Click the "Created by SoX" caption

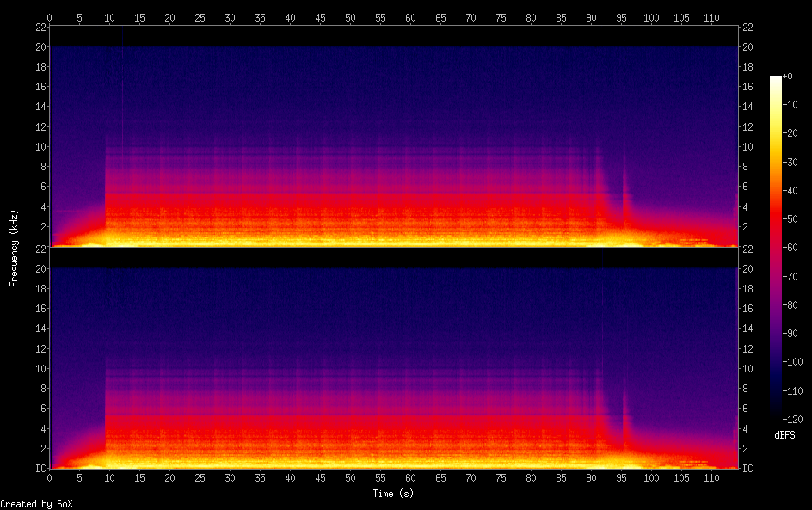point(31,504)
